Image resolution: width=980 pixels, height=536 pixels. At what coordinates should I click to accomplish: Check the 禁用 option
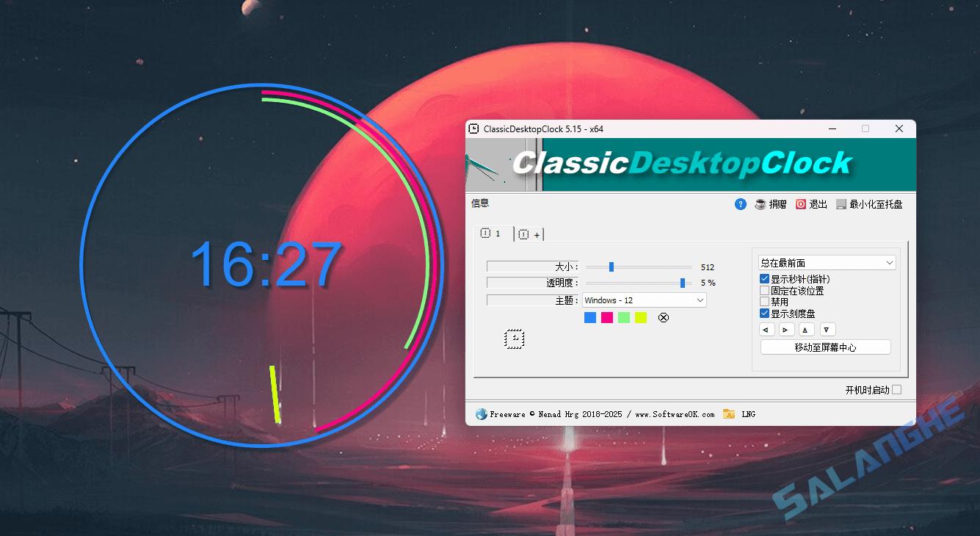[764, 301]
